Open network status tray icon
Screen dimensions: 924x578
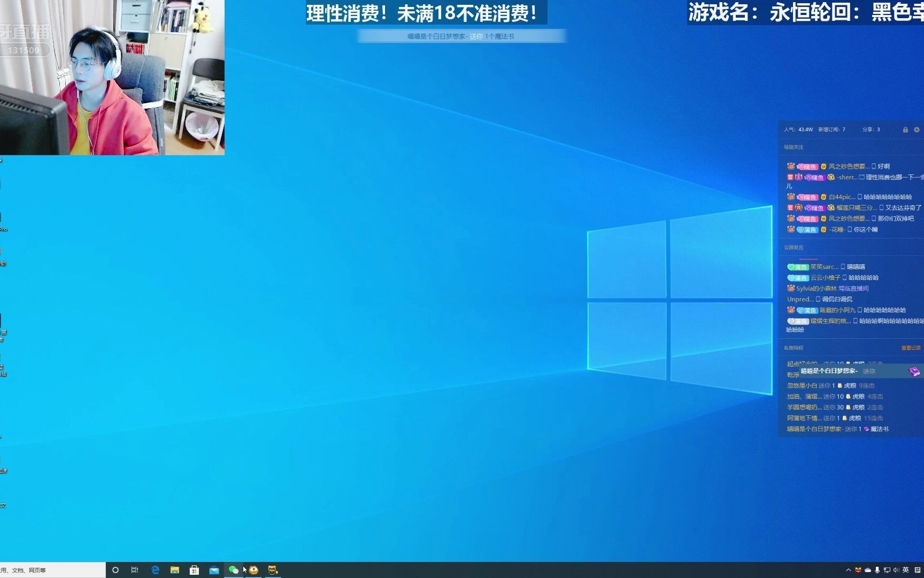pyautogui.click(x=887, y=570)
